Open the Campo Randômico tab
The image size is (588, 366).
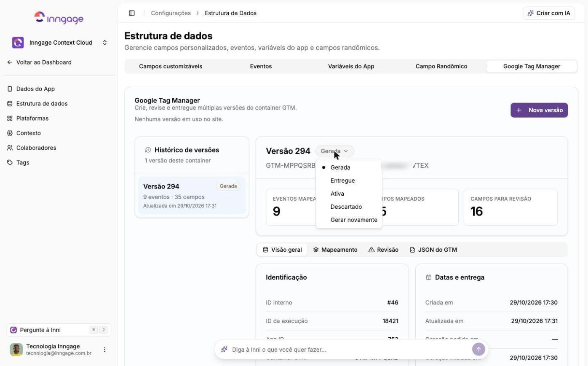441,66
